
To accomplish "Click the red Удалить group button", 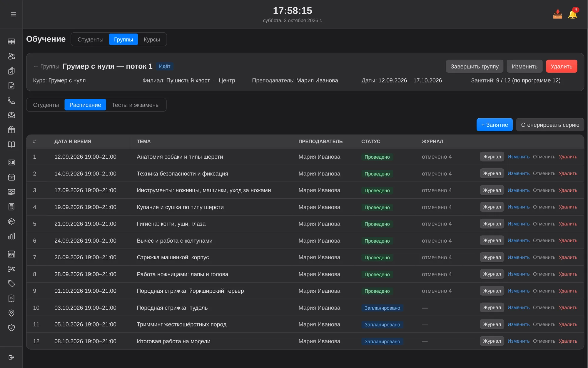I will pyautogui.click(x=561, y=67).
